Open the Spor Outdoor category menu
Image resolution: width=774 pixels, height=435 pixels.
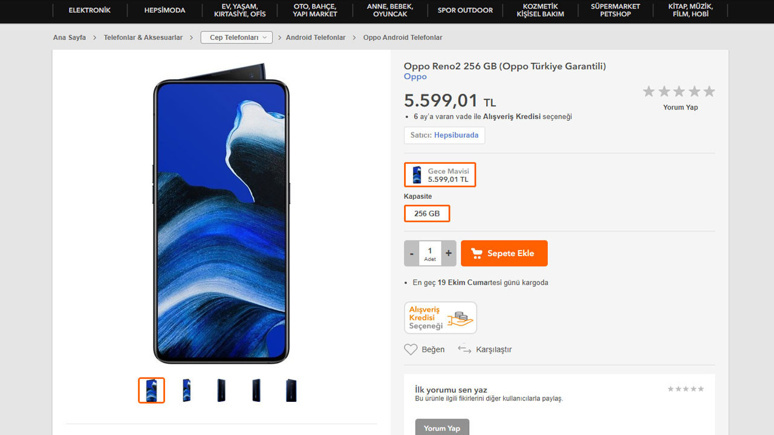click(x=465, y=11)
